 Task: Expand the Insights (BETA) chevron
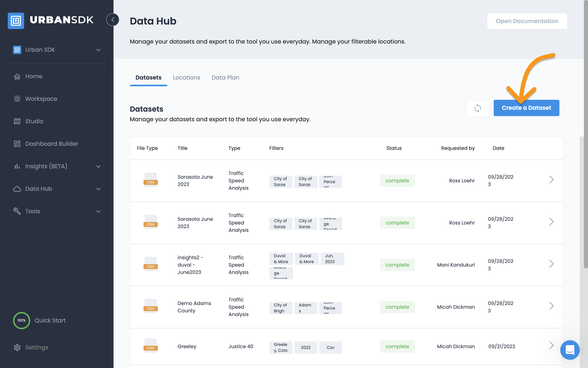pos(98,166)
